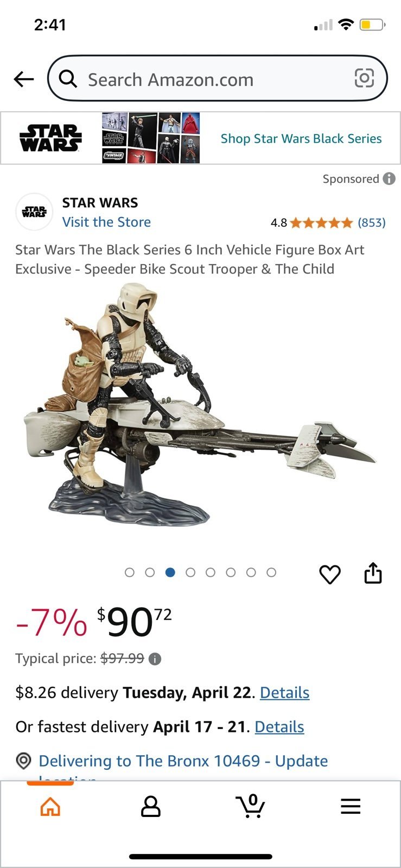
Task: Tap the magnifying glass search icon
Action: pos(68,79)
